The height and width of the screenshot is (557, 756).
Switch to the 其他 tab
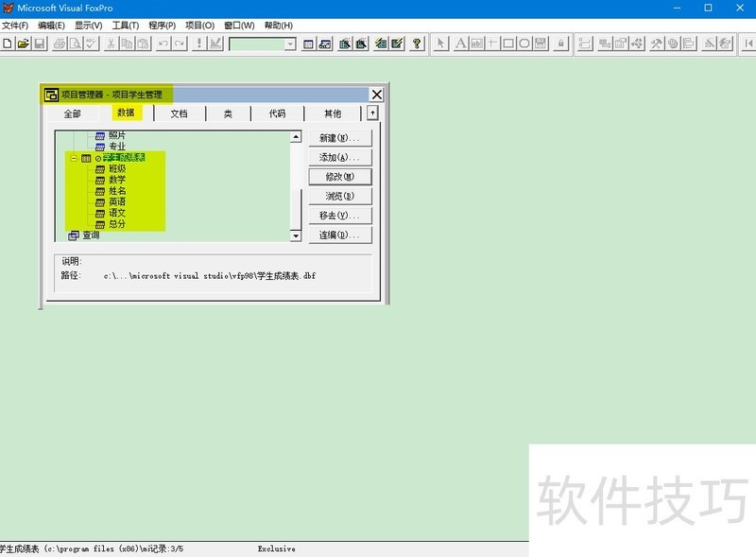pyautogui.click(x=333, y=113)
